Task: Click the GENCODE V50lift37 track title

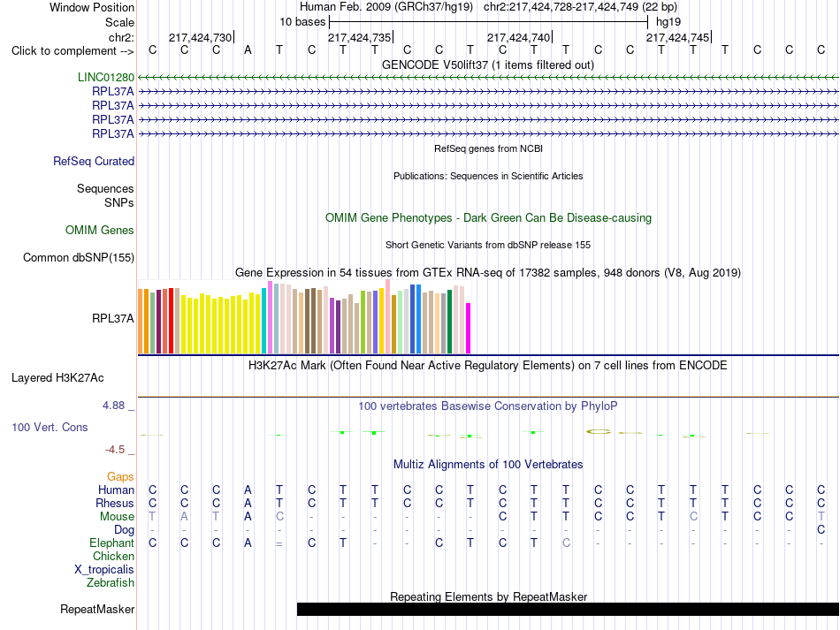Action: 488,65
